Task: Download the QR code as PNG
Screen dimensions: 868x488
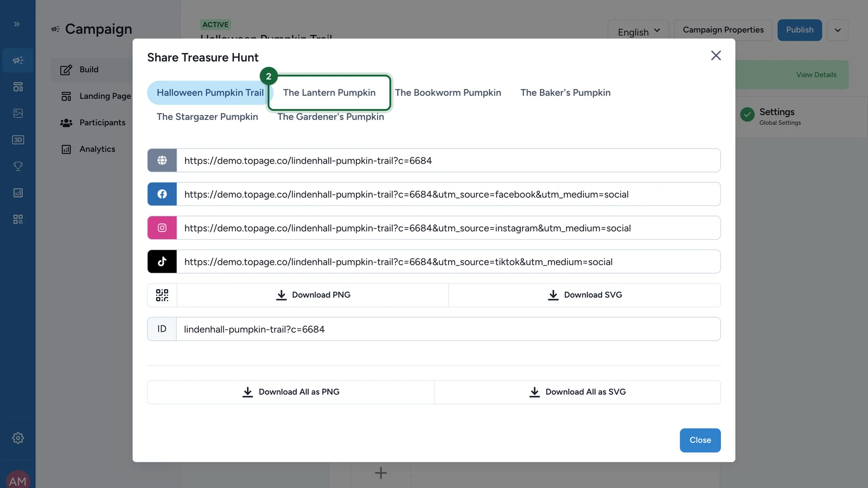Action: [x=313, y=295]
